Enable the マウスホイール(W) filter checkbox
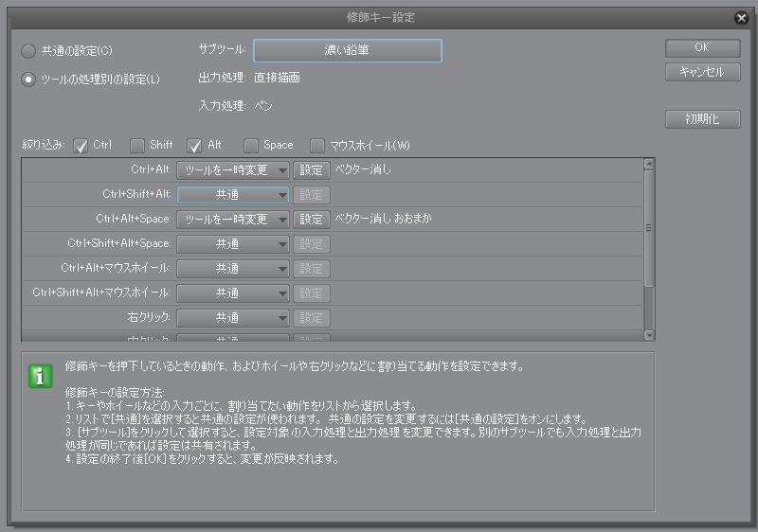Screen dimensions: 758x532 pyautogui.click(x=317, y=146)
